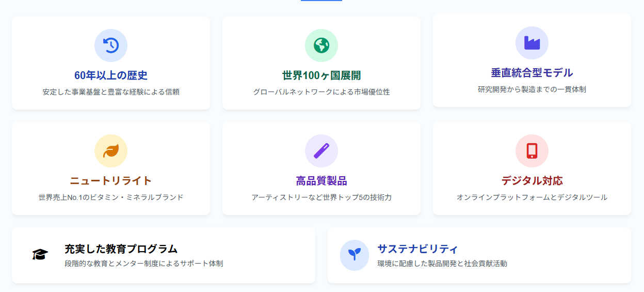The height and width of the screenshot is (292, 644).
Task: Click the purple wand icon
Action: [x=321, y=151]
